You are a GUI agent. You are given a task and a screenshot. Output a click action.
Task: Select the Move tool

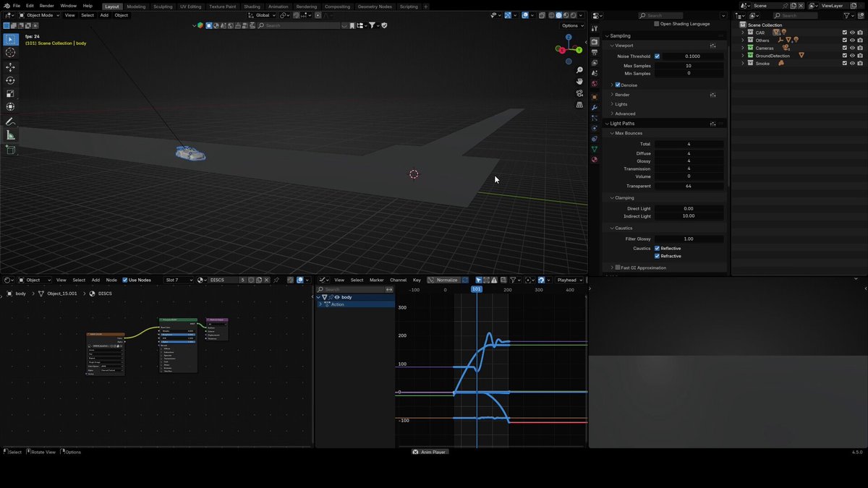click(10, 67)
